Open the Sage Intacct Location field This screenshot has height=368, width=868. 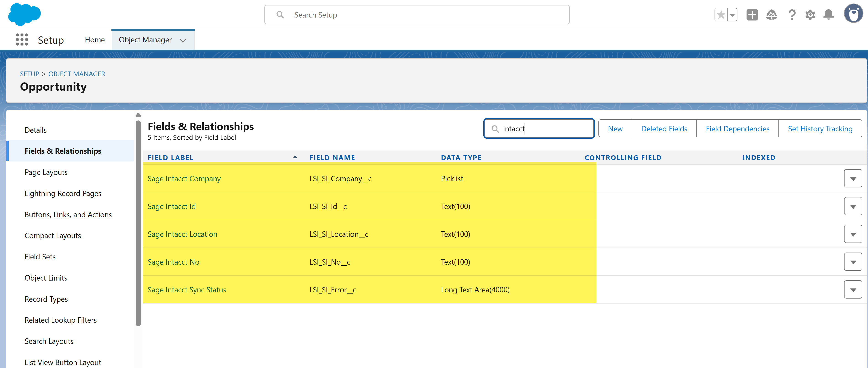pos(182,234)
